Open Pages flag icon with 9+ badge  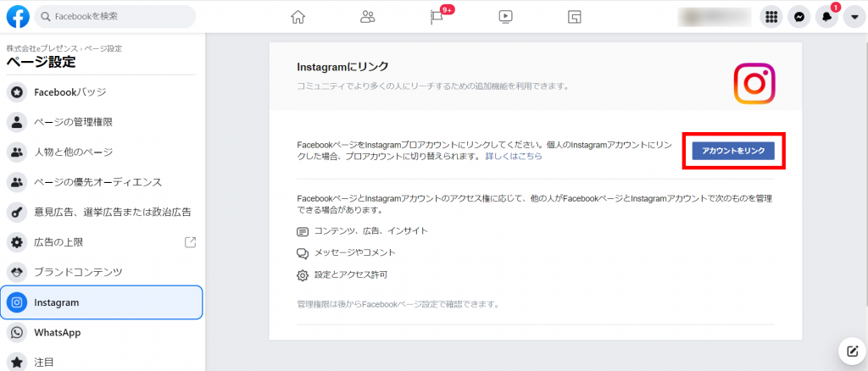pyautogui.click(x=437, y=17)
